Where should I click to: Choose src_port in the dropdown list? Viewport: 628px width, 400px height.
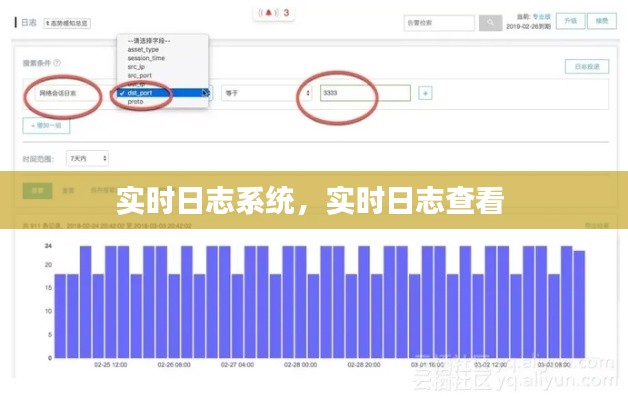point(140,75)
